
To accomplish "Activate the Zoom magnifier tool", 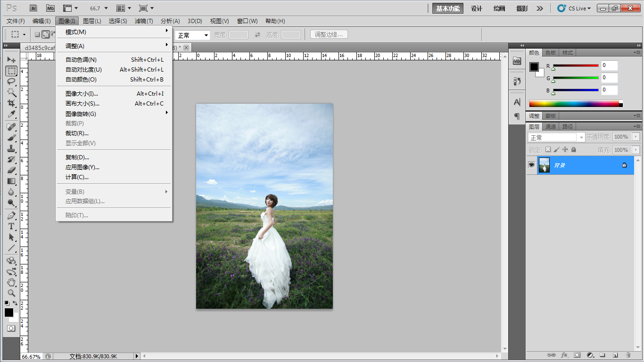I will pos(11,293).
